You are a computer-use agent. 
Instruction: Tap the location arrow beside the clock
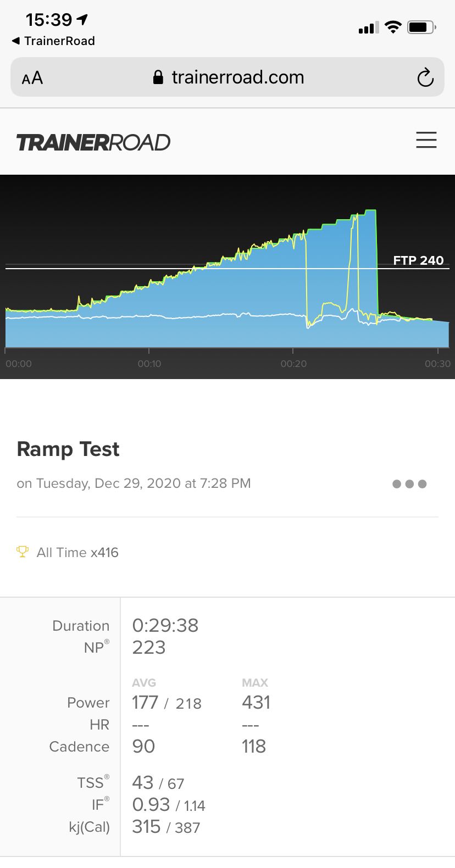pos(82,20)
